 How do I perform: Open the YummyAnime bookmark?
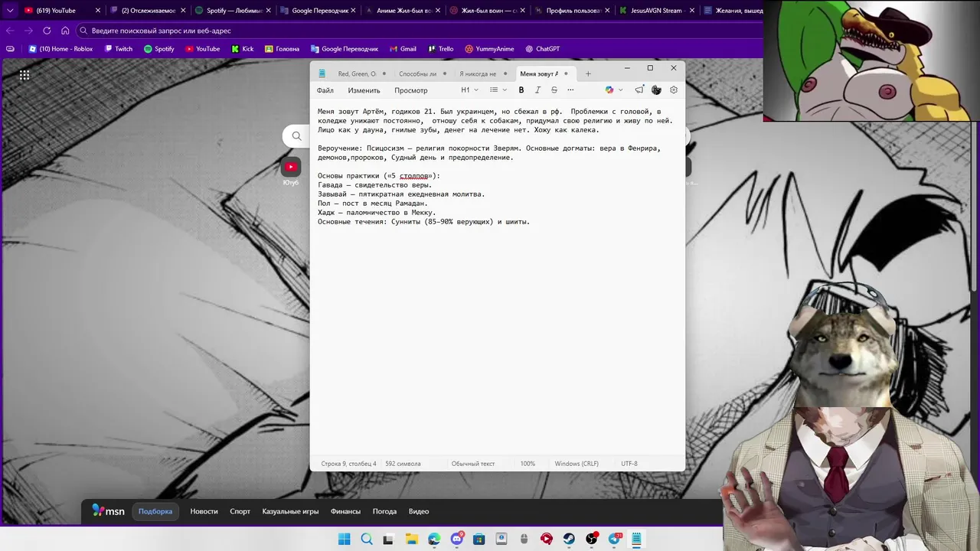tap(489, 49)
